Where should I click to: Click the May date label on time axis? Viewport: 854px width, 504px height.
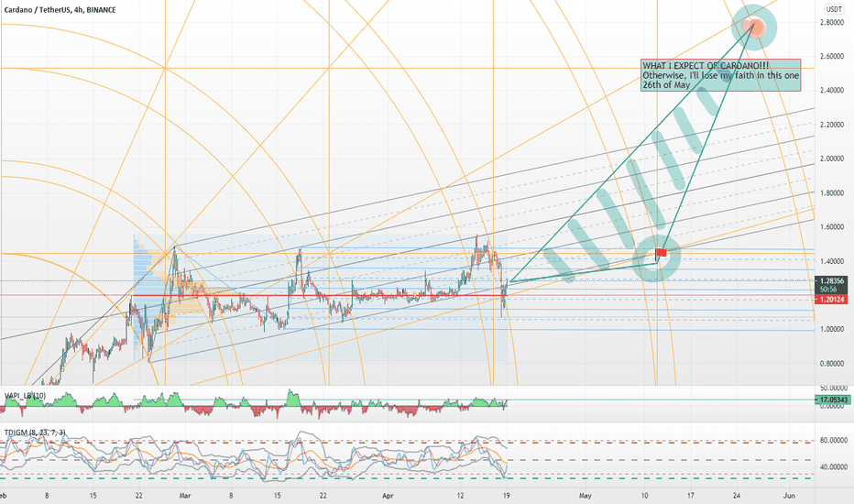tap(585, 496)
